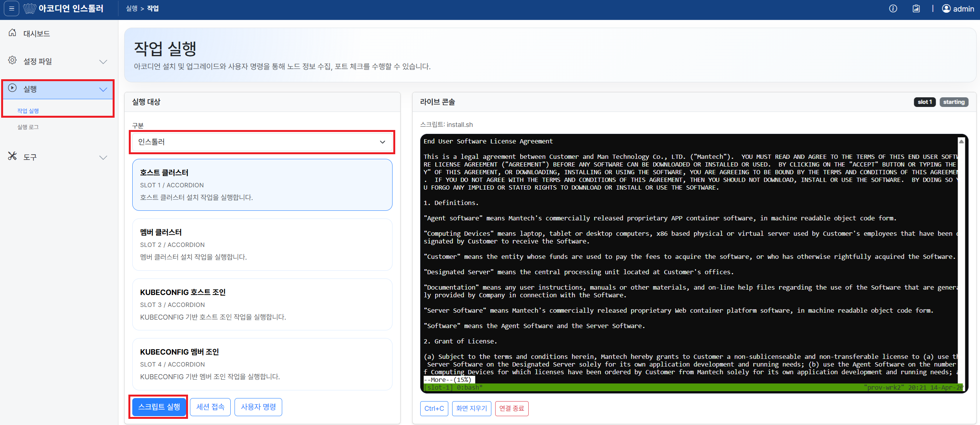Select the KUBECONFIG 호스트 조인 card
This screenshot has width=980, height=425.
click(262, 304)
